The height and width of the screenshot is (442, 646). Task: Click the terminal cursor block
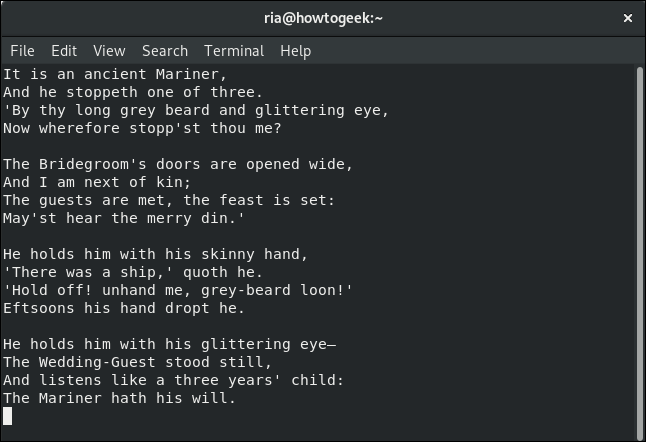coord(7,416)
